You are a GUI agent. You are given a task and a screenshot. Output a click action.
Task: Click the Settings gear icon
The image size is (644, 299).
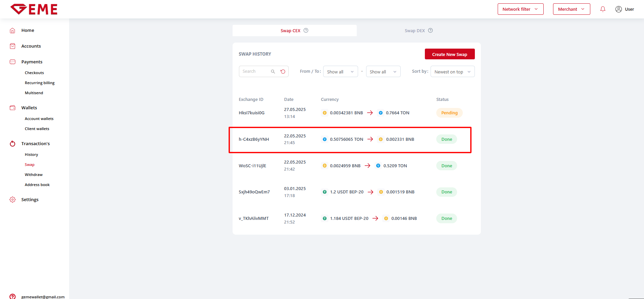(12, 200)
